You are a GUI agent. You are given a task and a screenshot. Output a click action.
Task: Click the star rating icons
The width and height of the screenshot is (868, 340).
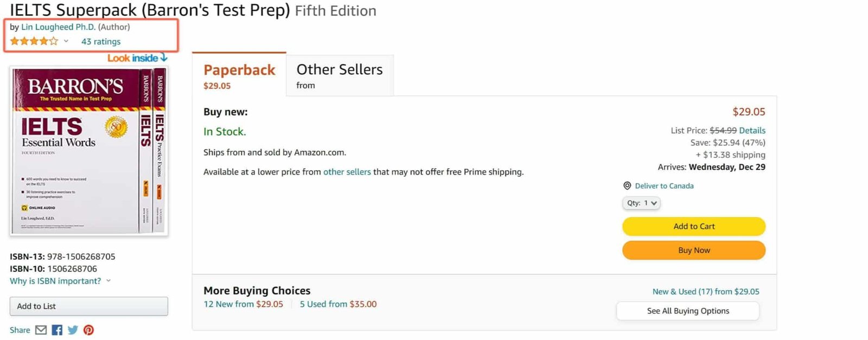point(34,41)
